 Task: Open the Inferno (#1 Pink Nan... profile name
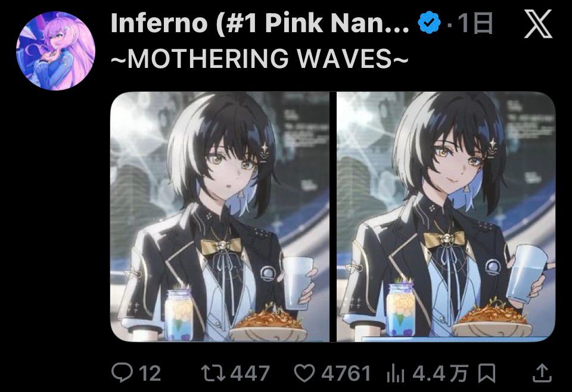tap(260, 23)
